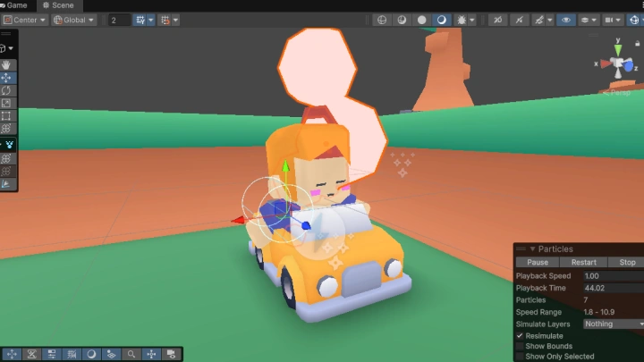644x362 pixels.
Task: Open the Global rotation mode dropdown
Action: 74,20
